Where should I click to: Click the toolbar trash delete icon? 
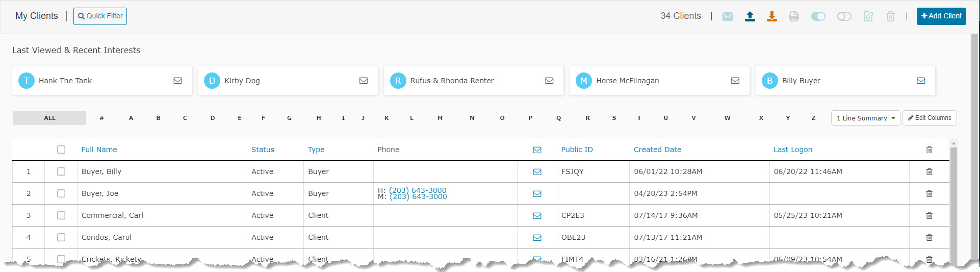[891, 16]
